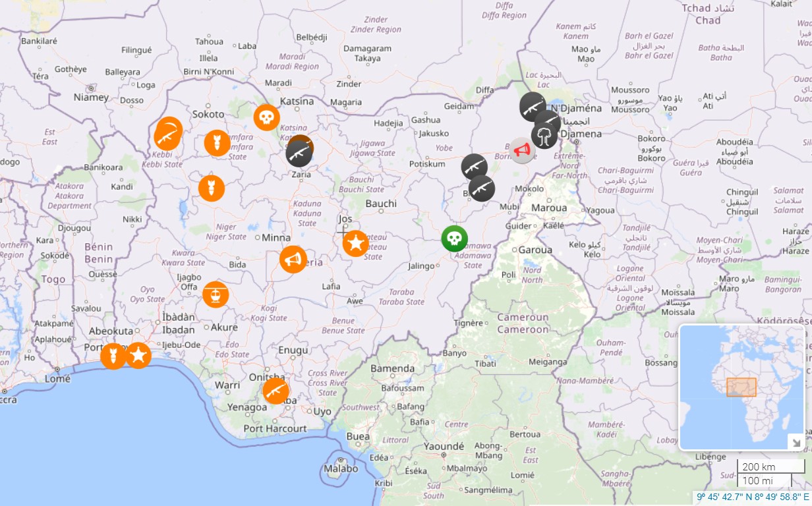This screenshot has height=506, width=812.
Task: Click the coordinates readout at bottom right
Action: [753, 497]
